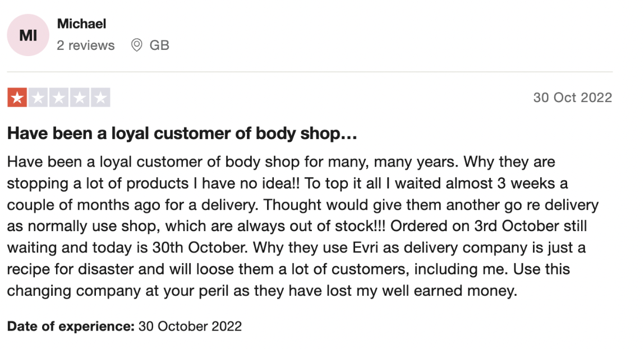The image size is (644, 349).
Task: Click the MI avatar circle
Action: [28, 35]
